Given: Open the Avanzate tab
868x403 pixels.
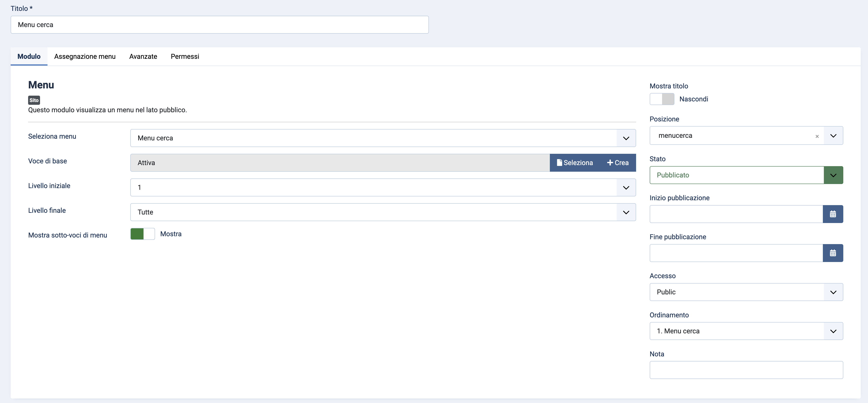Looking at the screenshot, I should tap(143, 56).
